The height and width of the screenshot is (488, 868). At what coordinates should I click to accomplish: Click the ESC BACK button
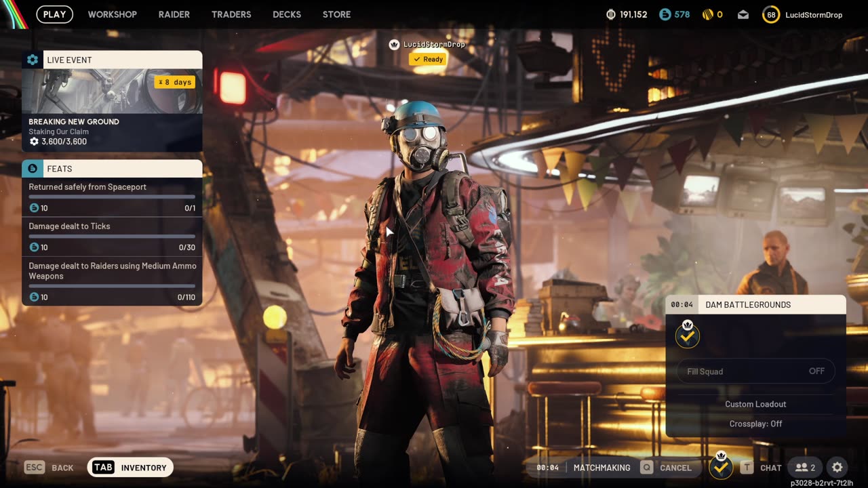click(x=49, y=468)
